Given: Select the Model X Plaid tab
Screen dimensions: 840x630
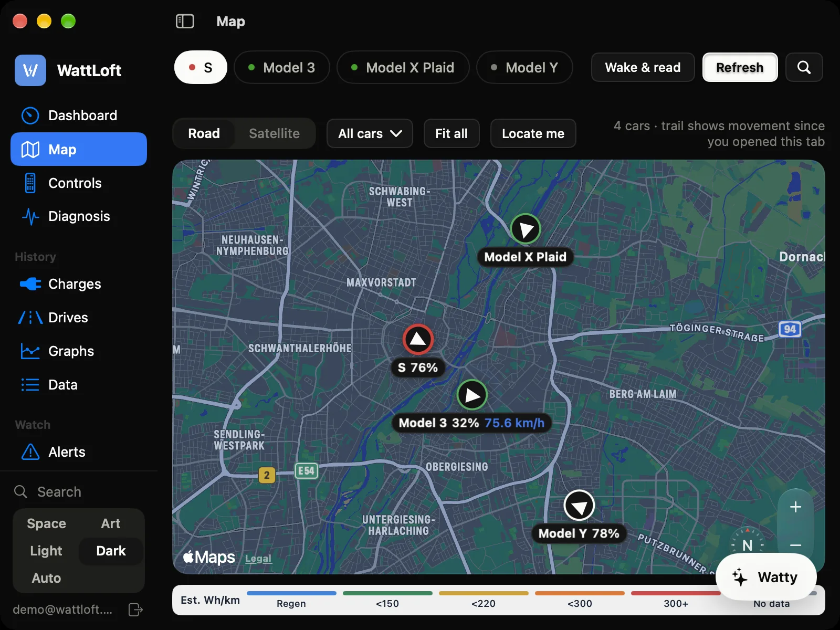Looking at the screenshot, I should 403,67.
